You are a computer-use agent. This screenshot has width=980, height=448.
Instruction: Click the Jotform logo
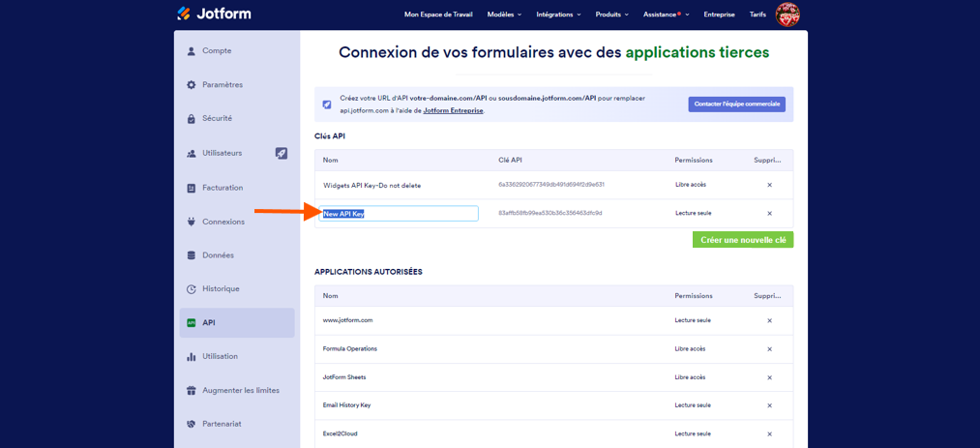click(x=214, y=14)
